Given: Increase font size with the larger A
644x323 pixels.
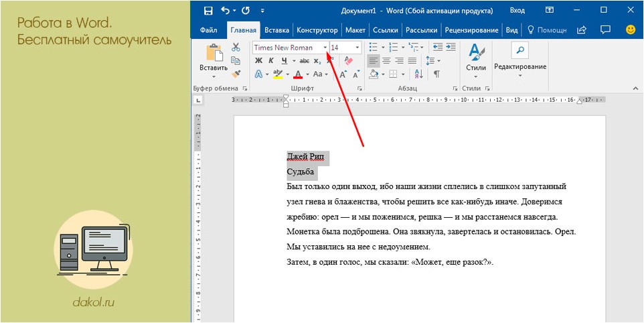Looking at the screenshot, I should pyautogui.click(x=343, y=74).
